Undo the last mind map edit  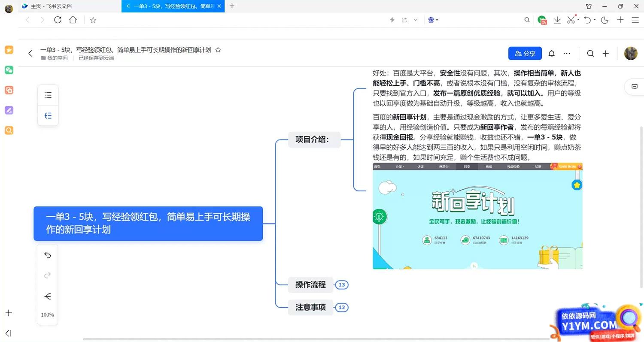tap(48, 255)
